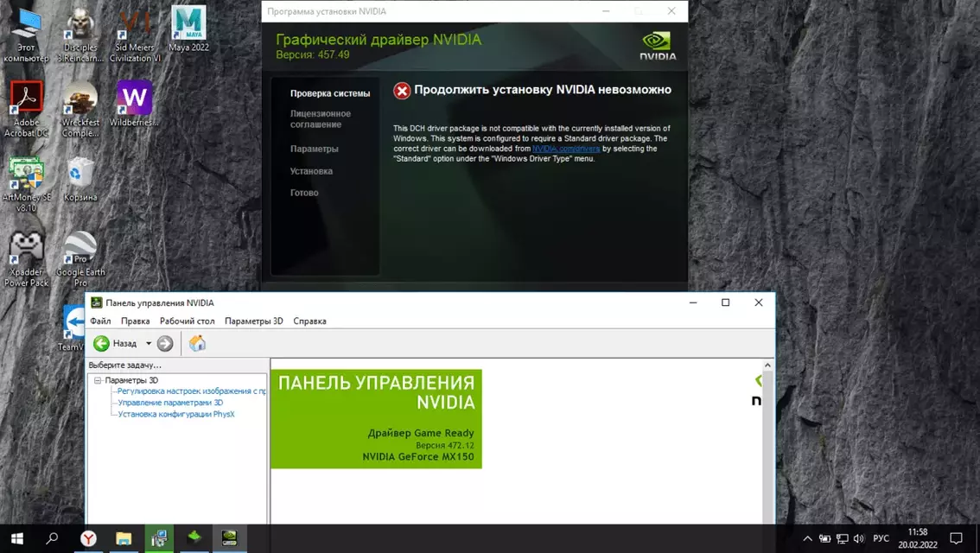Click the Версия: 457.49 installer text
Image resolution: width=980 pixels, height=553 pixels.
point(313,55)
